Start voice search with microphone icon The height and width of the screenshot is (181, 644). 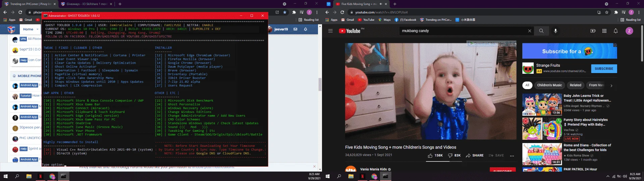pyautogui.click(x=555, y=31)
